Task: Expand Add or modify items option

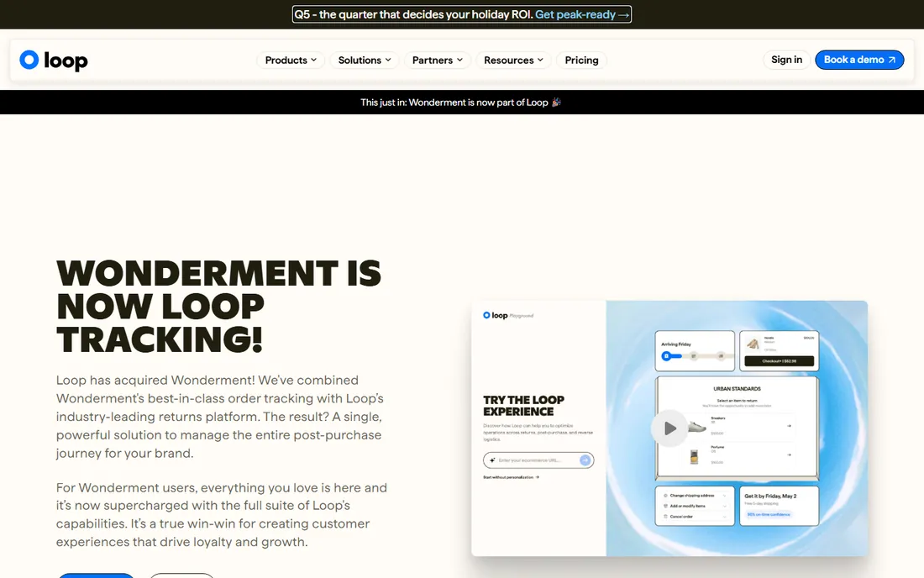Action: point(696,506)
